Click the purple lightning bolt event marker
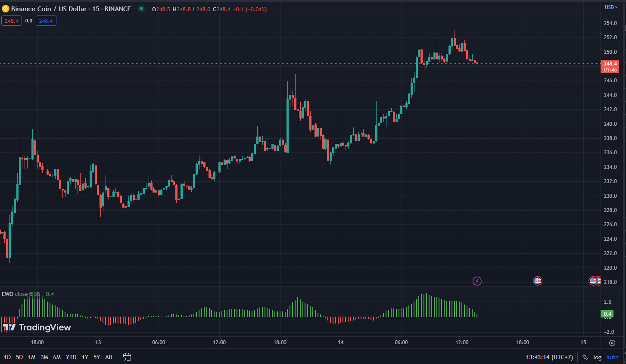Screen dimensions: 626x364 pyautogui.click(x=477, y=281)
